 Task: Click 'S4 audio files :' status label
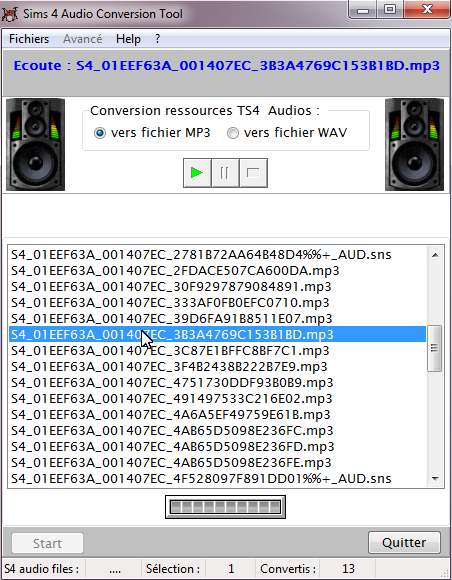point(41,569)
